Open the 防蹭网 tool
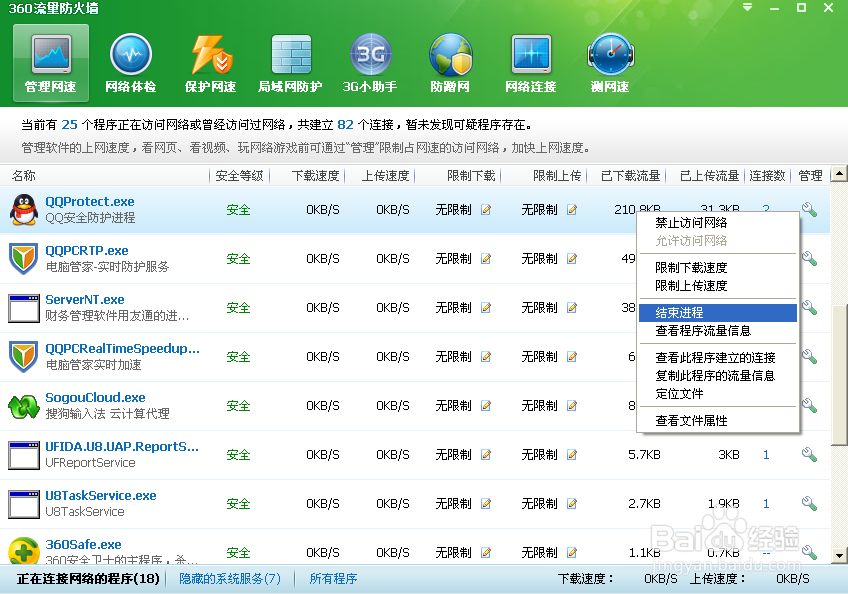The image size is (848, 594). pos(450,63)
